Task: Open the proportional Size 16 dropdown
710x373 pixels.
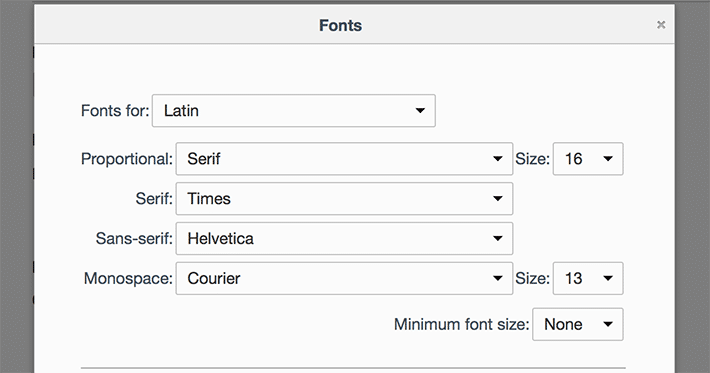Action: (588, 159)
